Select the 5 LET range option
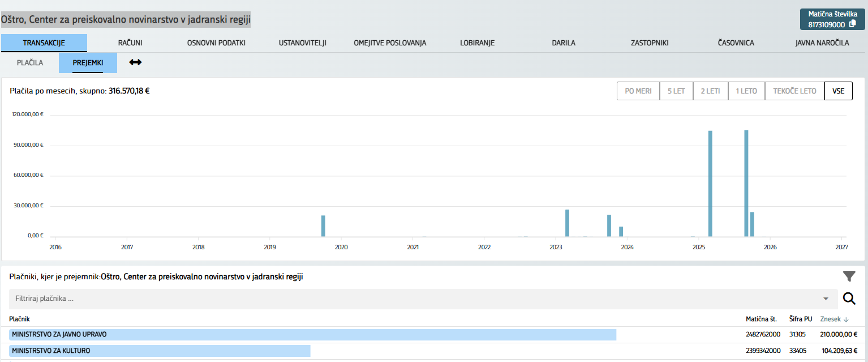 pos(676,91)
